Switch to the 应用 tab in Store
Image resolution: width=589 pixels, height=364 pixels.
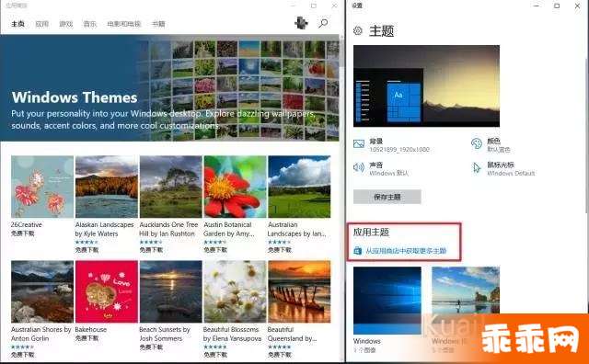[x=41, y=24]
